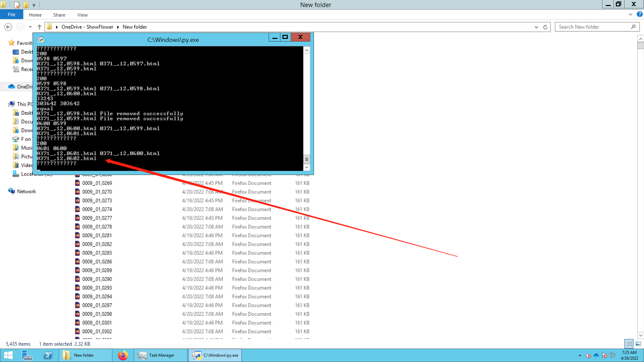Open the recent locations dropdown arrow
This screenshot has height=362, width=644.
30,27
